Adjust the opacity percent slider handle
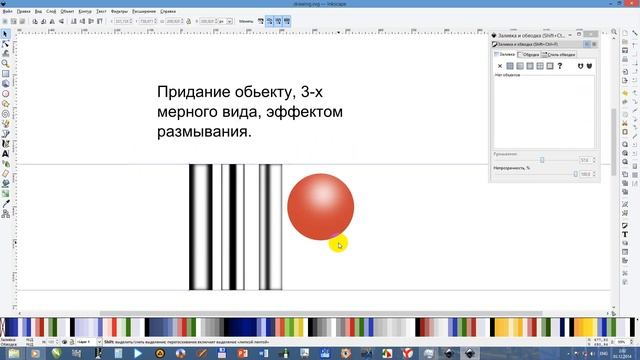The image size is (640, 360). [576, 174]
